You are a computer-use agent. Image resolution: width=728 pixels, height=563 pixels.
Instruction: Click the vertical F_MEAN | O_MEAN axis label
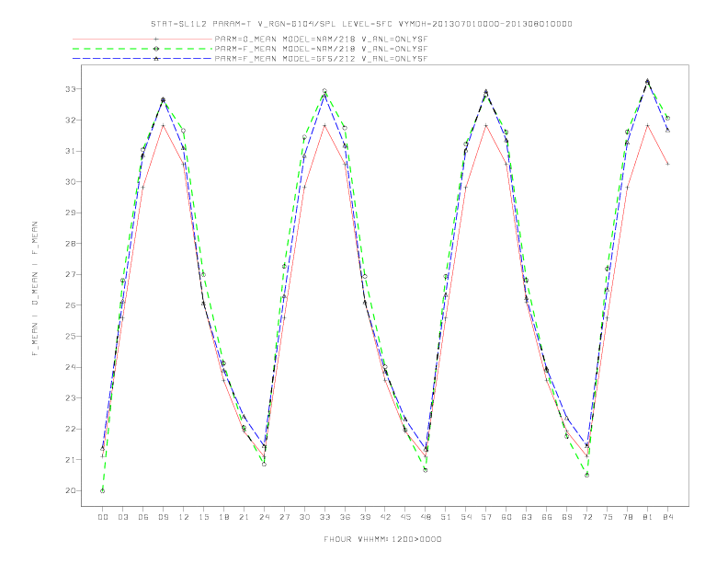pyautogui.click(x=35, y=289)
